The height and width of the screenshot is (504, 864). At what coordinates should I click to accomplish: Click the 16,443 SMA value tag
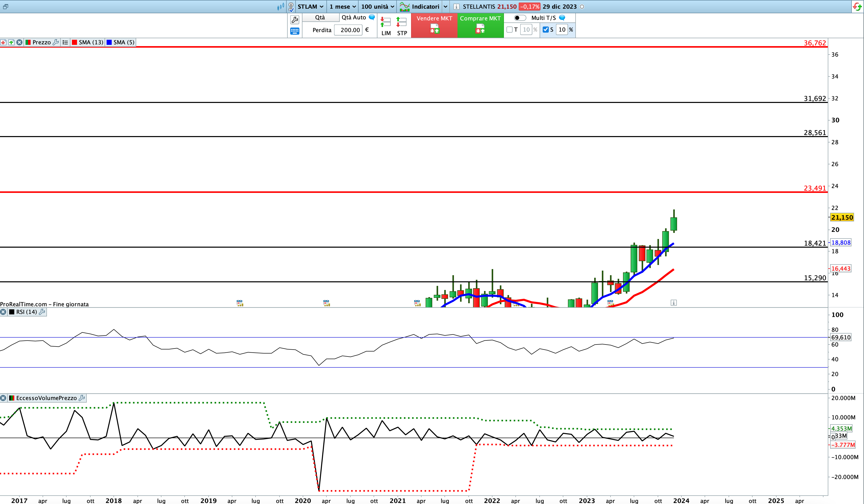pyautogui.click(x=841, y=268)
